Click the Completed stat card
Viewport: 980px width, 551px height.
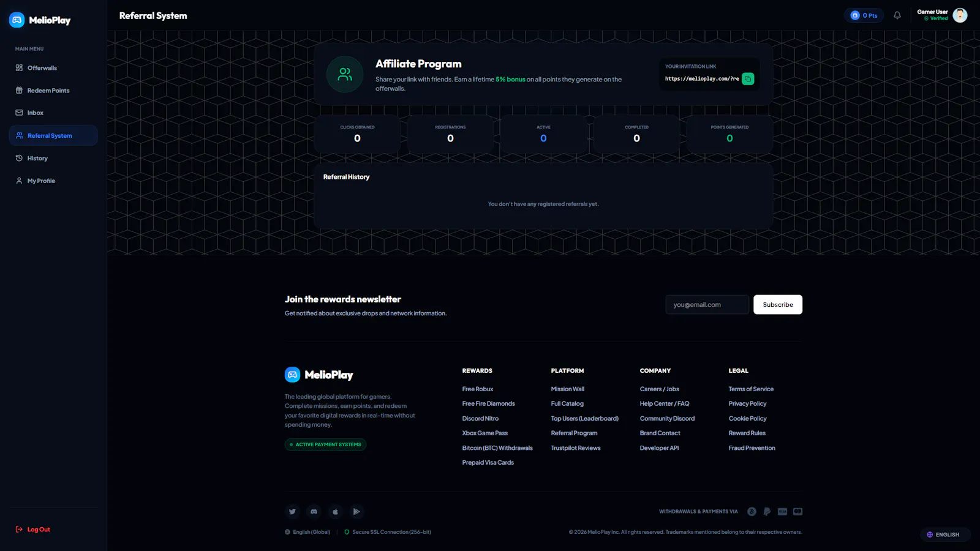click(636, 133)
